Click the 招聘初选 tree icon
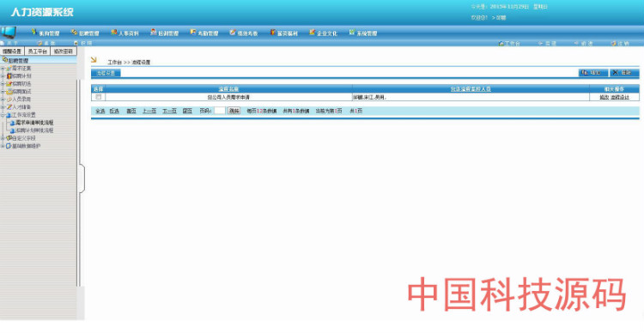Screen dimensions: 644x333 click(9, 84)
